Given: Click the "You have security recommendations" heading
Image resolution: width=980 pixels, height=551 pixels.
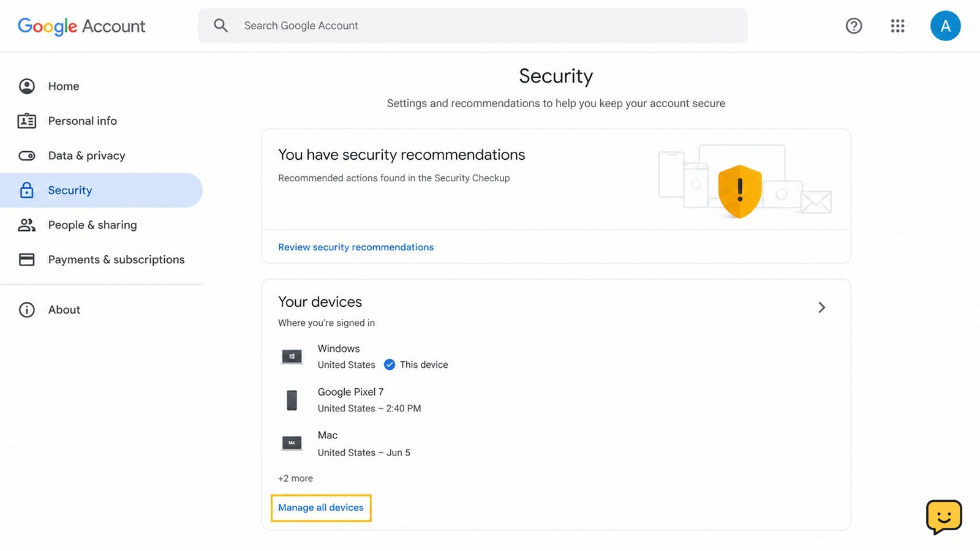Looking at the screenshot, I should (x=402, y=155).
